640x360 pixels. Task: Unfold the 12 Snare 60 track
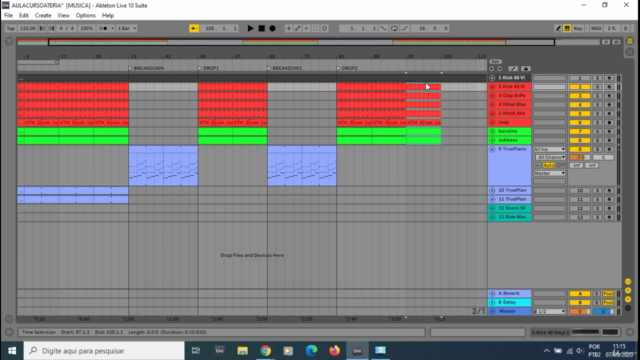coord(492,208)
